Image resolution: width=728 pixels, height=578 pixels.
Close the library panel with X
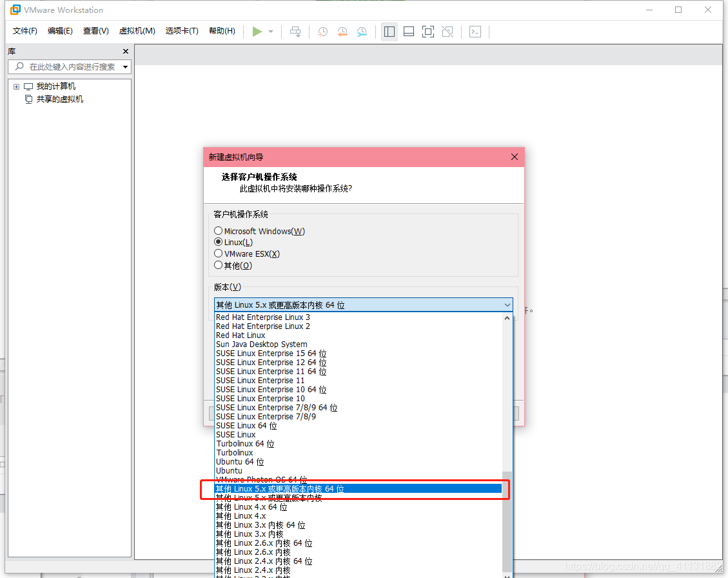[x=125, y=51]
